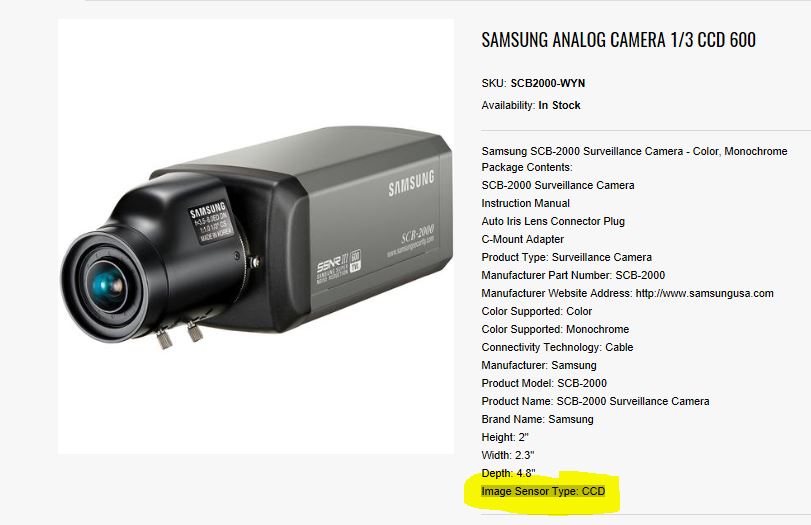This screenshot has height=525, width=811.
Task: Select the SKU value SCB2000-WYN
Action: 548,83
